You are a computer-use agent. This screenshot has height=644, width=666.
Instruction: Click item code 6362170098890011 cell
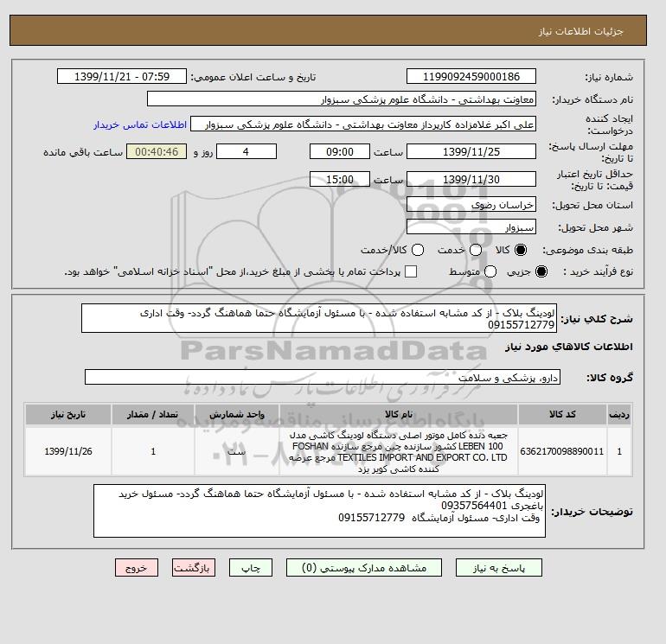(x=562, y=451)
